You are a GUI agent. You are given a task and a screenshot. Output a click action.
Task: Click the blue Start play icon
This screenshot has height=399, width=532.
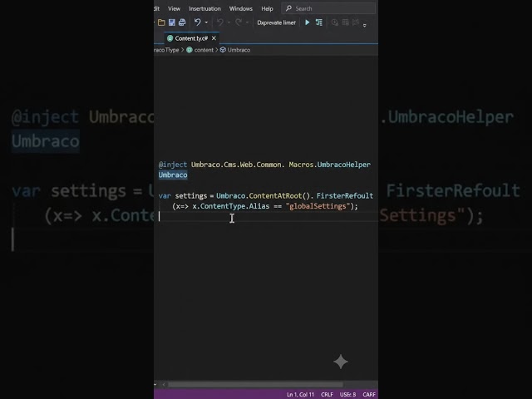[x=308, y=22]
